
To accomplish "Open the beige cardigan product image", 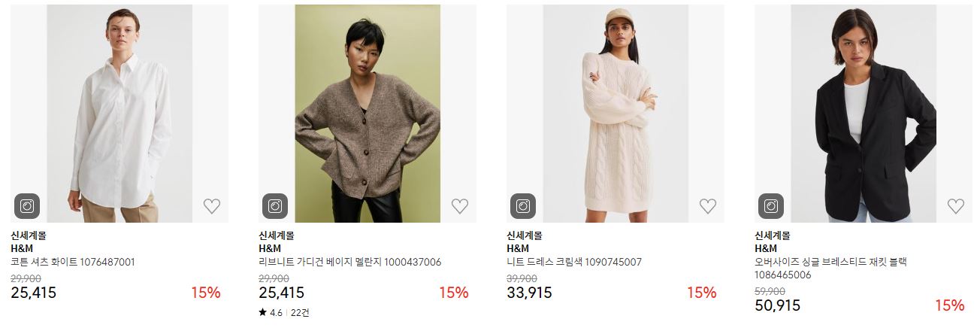I will tap(367, 114).
